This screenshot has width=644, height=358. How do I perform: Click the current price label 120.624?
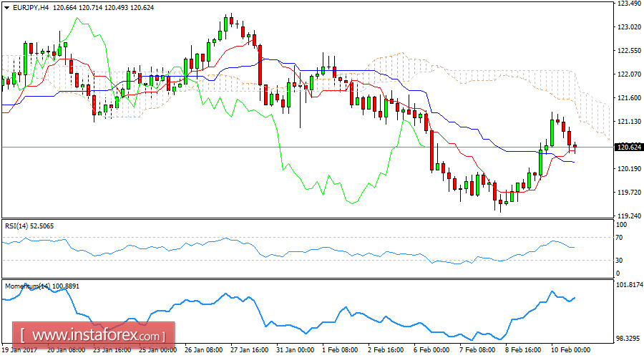629,147
